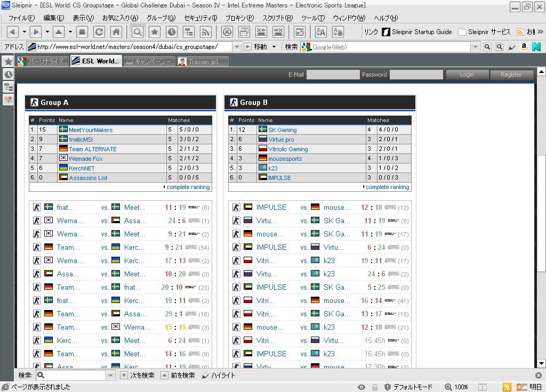Open the Google search box dropdown
This screenshot has height=392, width=546.
[475, 47]
